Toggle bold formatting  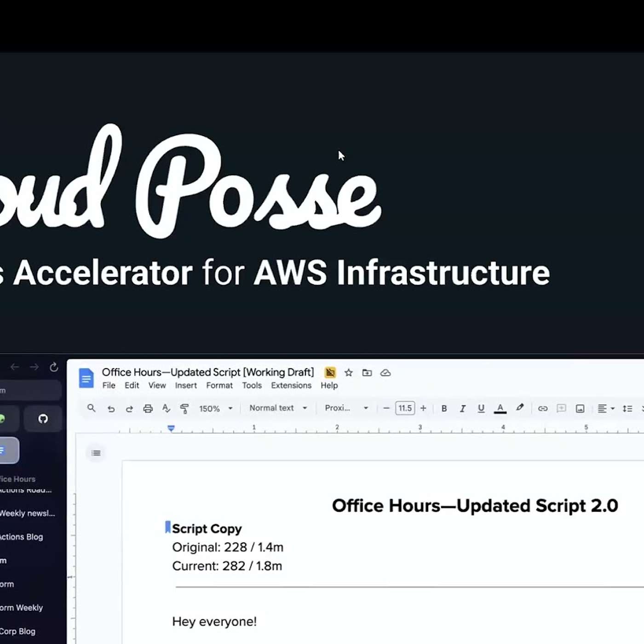tap(444, 408)
